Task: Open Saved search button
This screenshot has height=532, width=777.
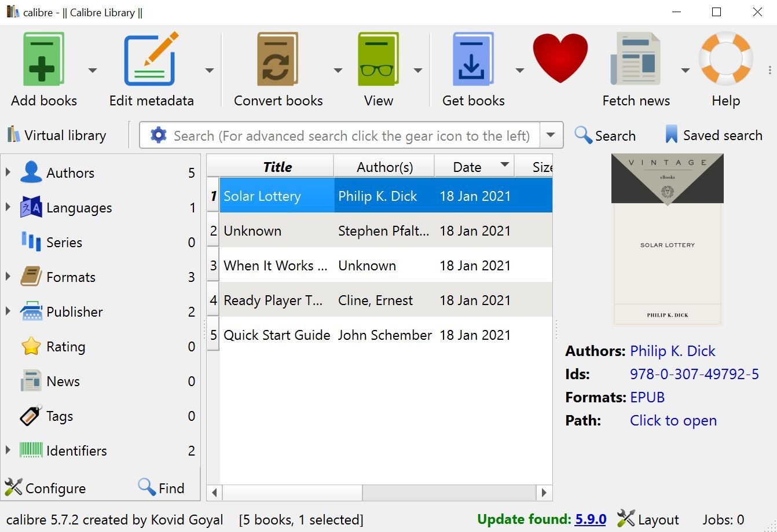Action: pos(713,135)
